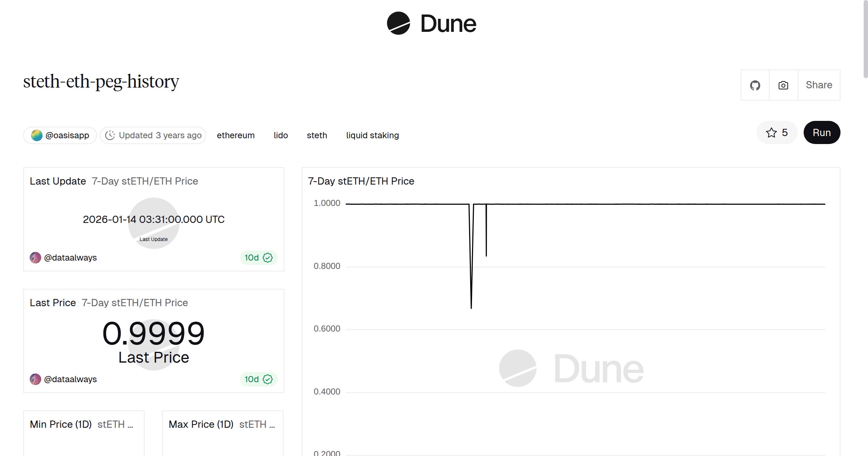Click the Dune logo at top
This screenshot has width=868, height=456.
click(x=431, y=24)
